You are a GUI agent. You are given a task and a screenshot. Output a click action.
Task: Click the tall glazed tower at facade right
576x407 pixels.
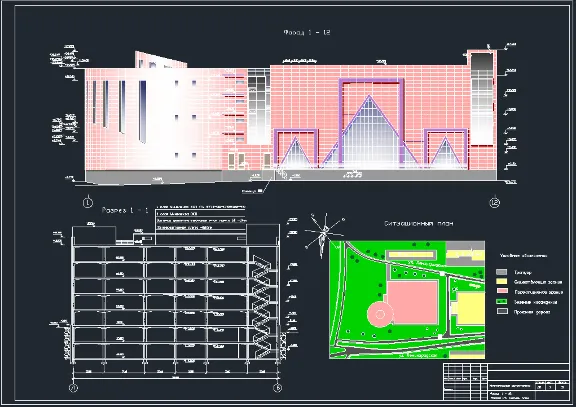click(482, 99)
